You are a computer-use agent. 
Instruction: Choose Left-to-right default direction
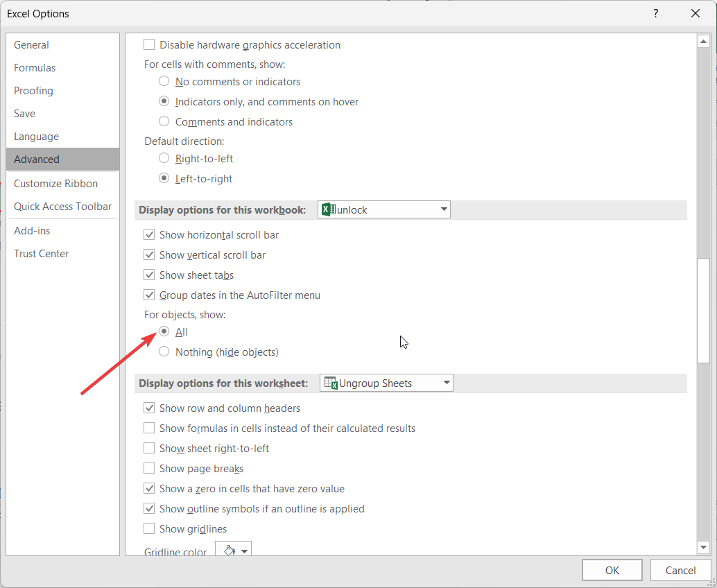coord(164,178)
